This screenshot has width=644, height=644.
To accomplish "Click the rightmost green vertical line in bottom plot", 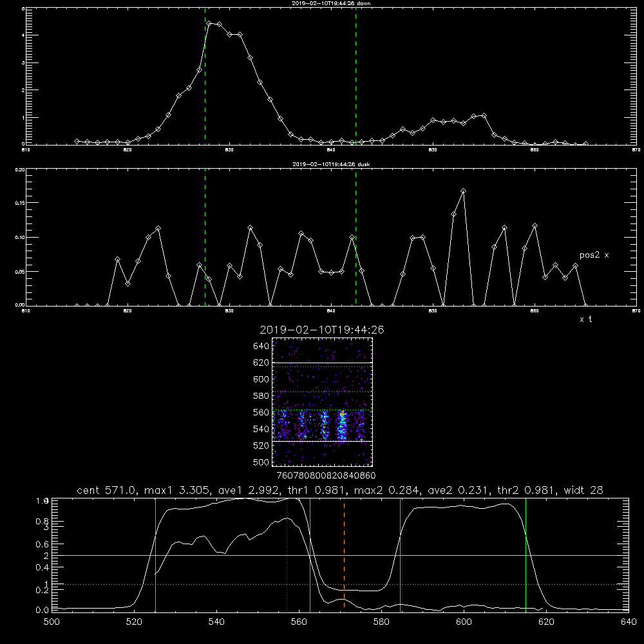I will 526,554.
